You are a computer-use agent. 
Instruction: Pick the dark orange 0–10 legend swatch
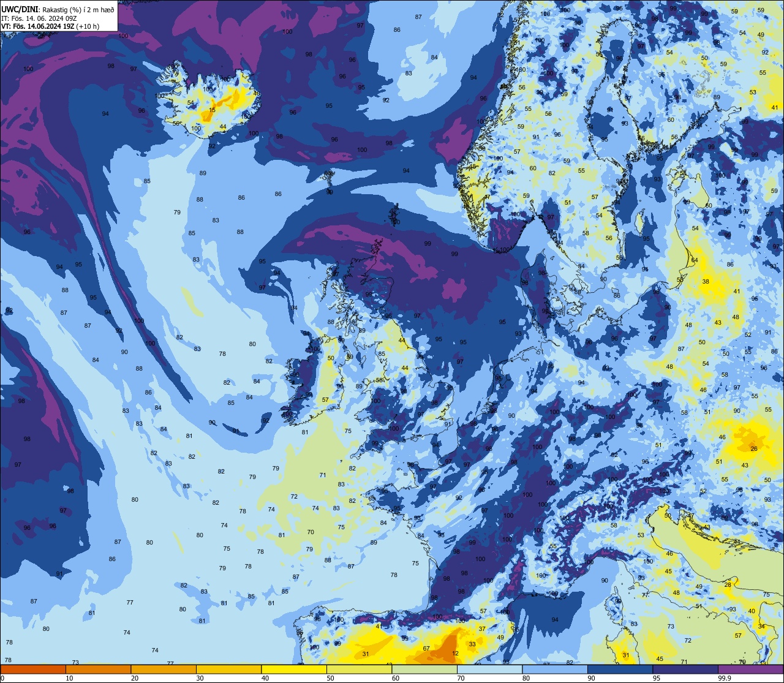pyautogui.click(x=33, y=669)
